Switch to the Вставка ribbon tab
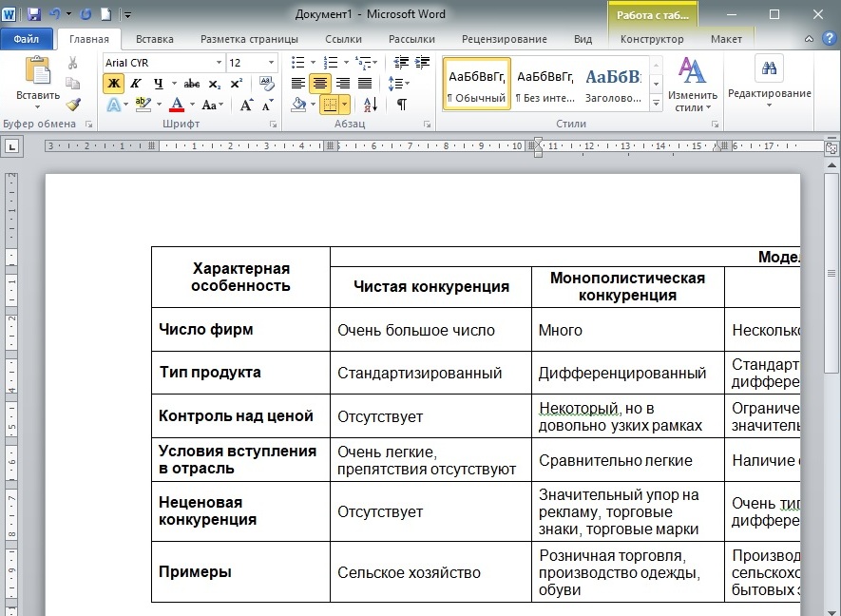Viewport: 841px width, 616px height. point(154,39)
